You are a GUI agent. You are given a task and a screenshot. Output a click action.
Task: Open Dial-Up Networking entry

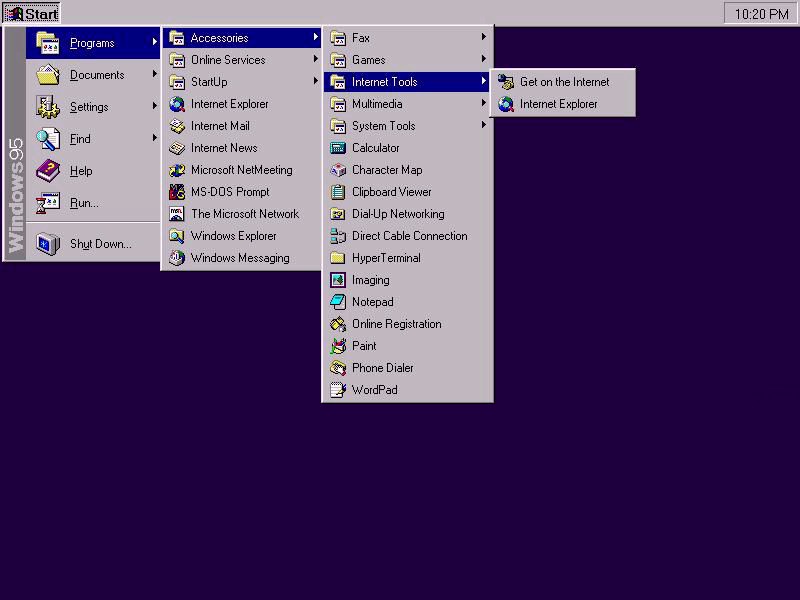(397, 214)
